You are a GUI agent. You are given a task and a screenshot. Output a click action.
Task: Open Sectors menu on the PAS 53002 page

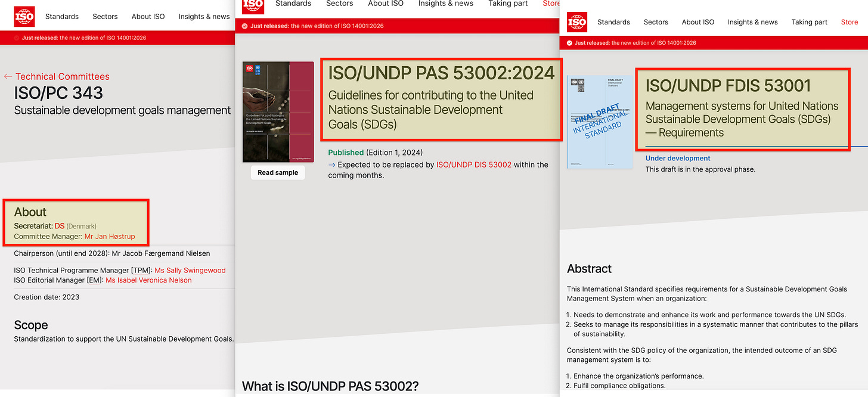(x=340, y=4)
